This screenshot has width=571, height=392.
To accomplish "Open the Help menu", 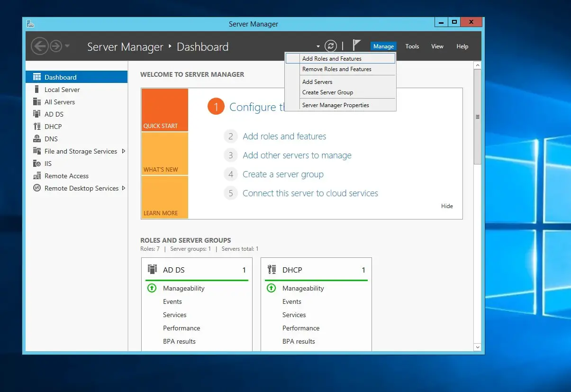I will tap(462, 46).
